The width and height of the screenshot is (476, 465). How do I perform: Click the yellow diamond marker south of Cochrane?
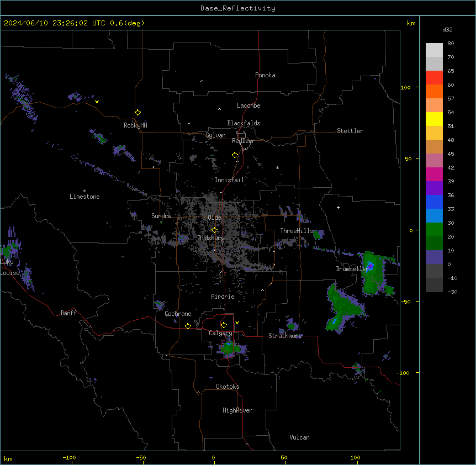[x=188, y=326]
